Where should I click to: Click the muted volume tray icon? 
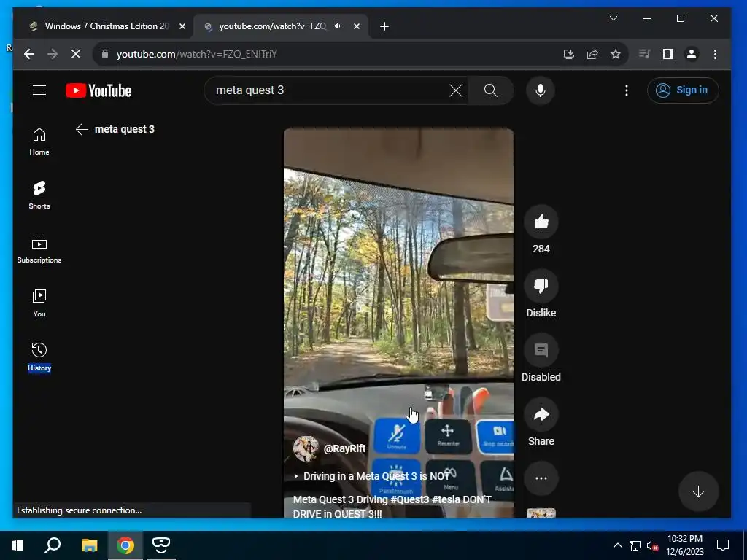(652, 545)
